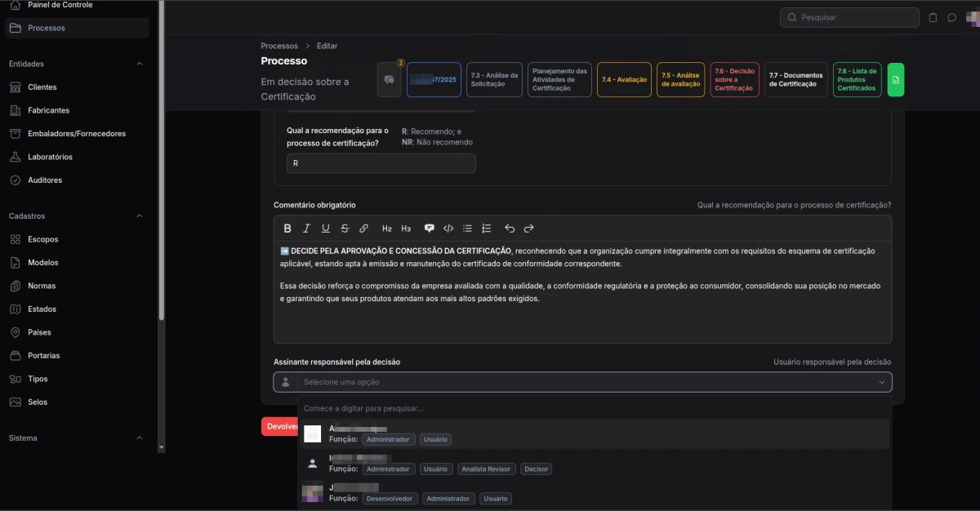The height and width of the screenshot is (511, 980).
Task: Underline text using the editor toolbar
Action: (326, 229)
